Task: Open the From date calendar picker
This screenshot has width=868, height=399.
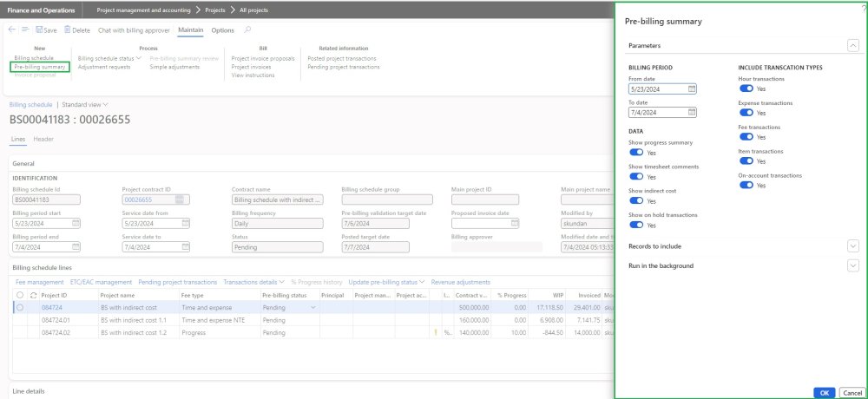Action: [692, 88]
